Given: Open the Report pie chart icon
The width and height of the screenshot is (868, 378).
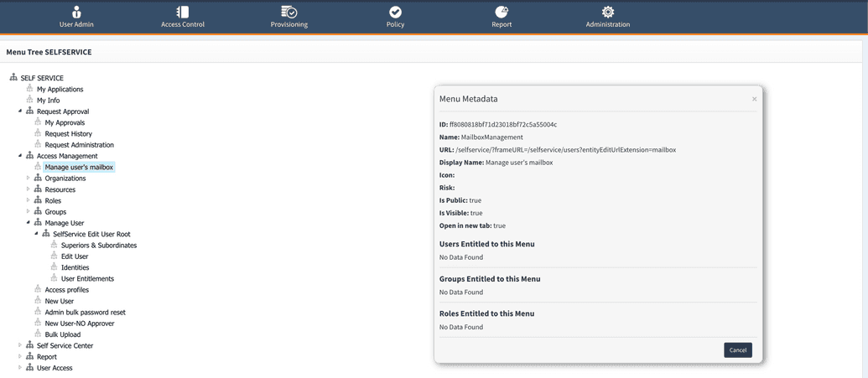Looking at the screenshot, I should (502, 12).
